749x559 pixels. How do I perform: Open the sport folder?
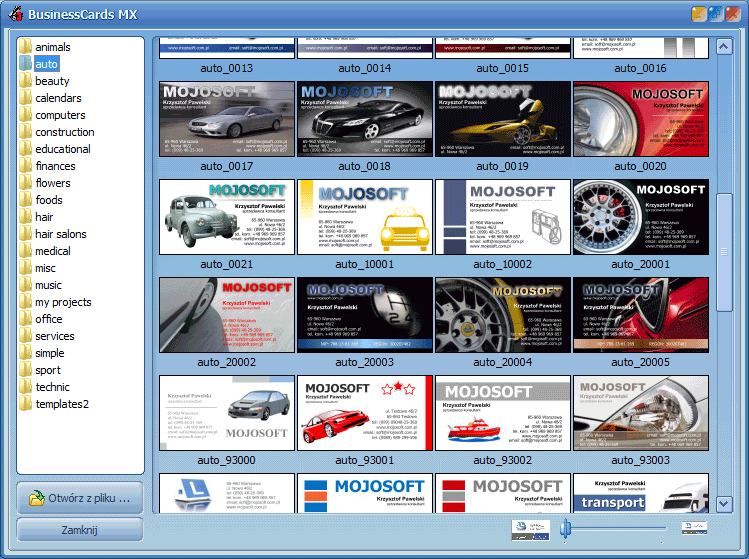pos(48,370)
